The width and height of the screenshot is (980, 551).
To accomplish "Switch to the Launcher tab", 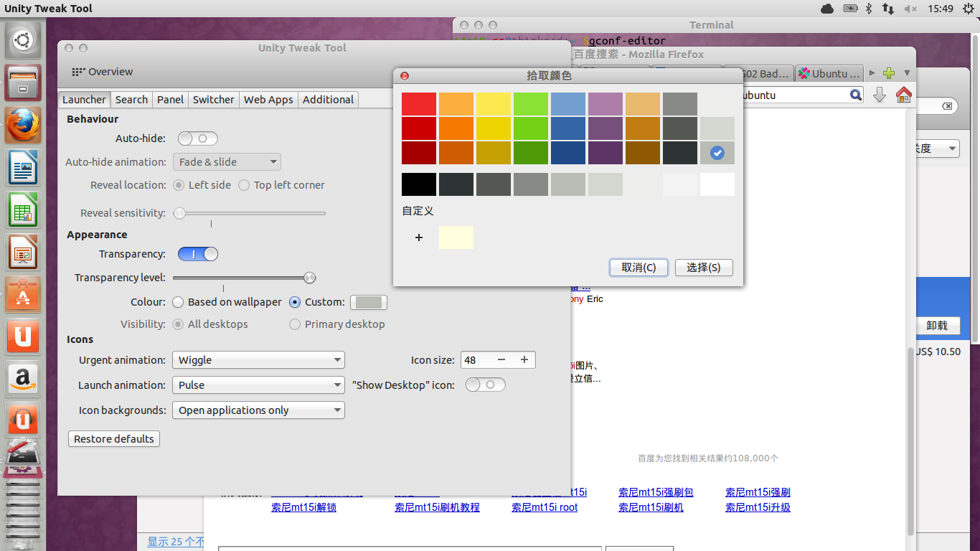I will [x=84, y=100].
